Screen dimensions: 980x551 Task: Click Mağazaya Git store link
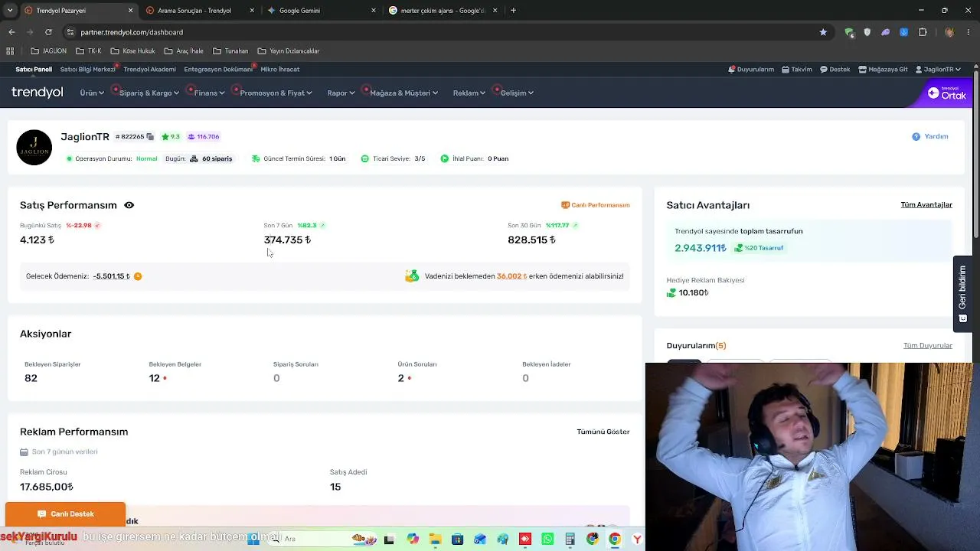883,70
